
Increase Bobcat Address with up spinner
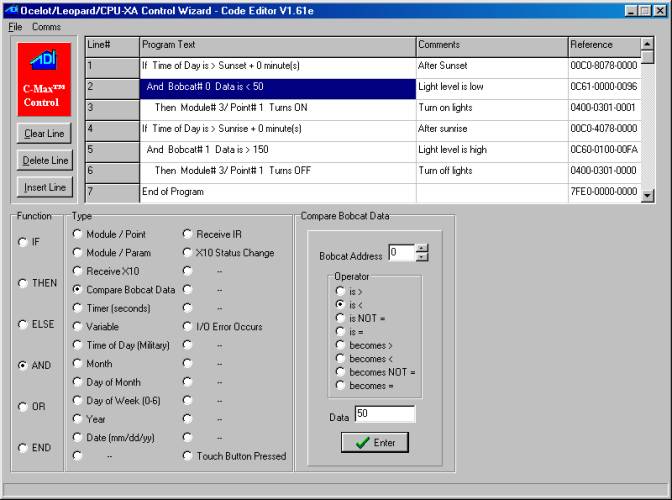[x=422, y=249]
